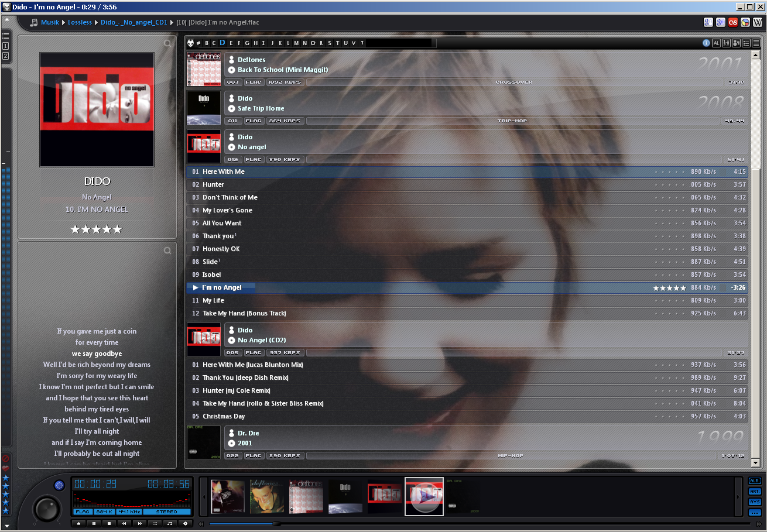Select the track "Honestly OK"
Viewport: 767px width, 532px height.
click(467, 249)
